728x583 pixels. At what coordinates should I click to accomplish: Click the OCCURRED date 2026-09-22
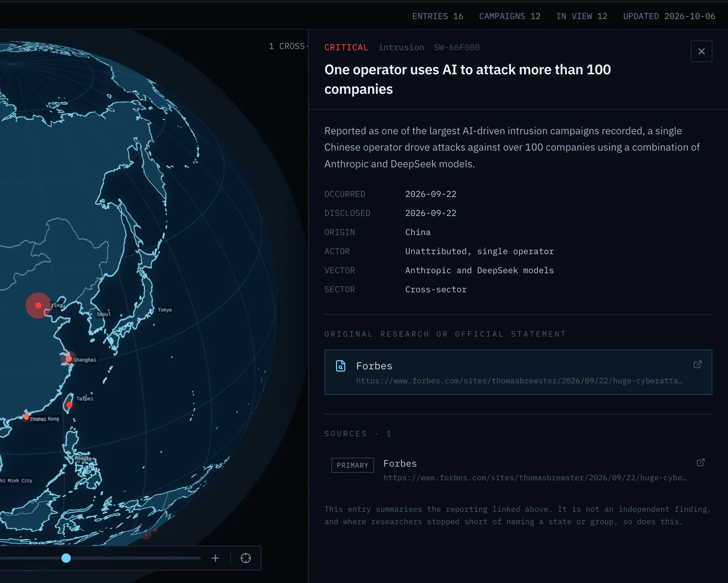tap(431, 194)
